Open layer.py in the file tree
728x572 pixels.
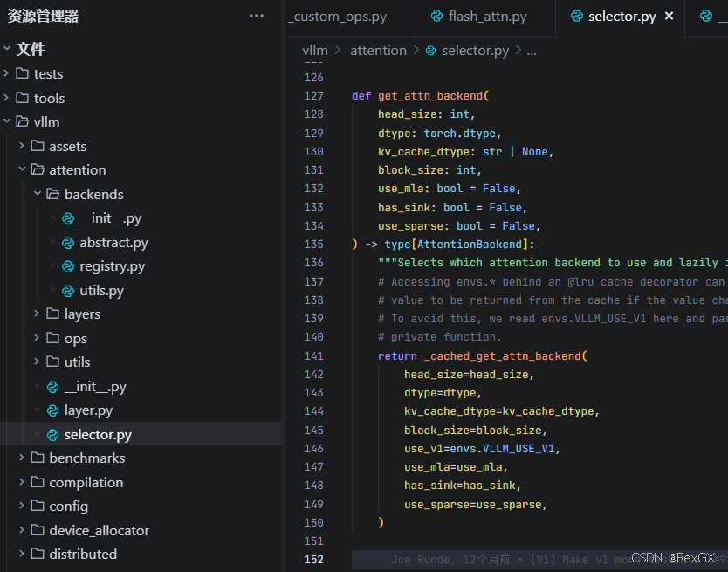[x=89, y=410]
